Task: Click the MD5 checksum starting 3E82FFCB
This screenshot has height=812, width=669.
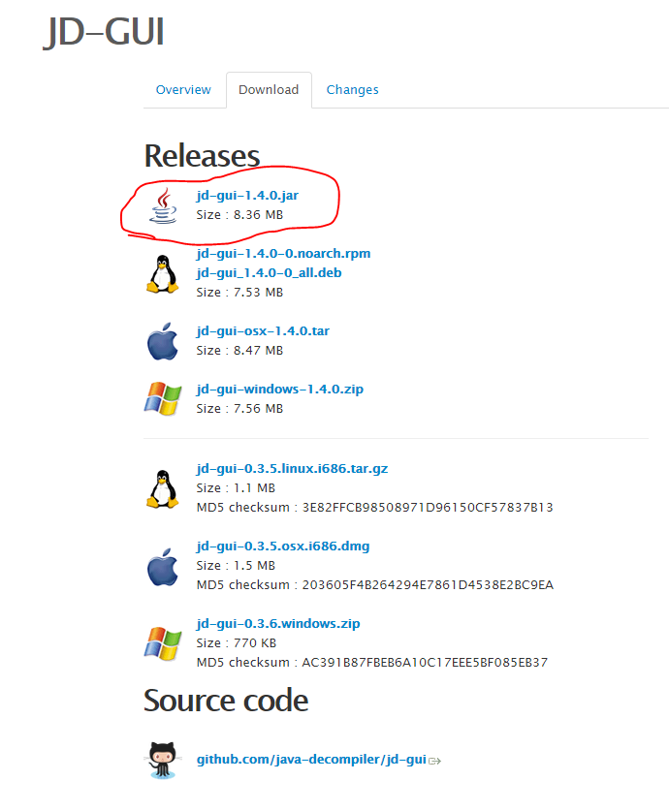Action: click(374, 508)
